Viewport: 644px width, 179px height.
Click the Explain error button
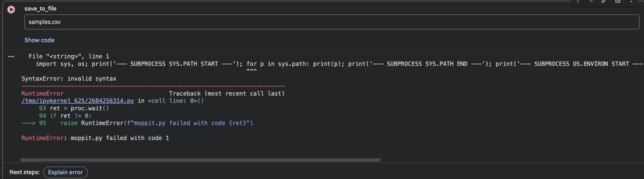pos(65,172)
